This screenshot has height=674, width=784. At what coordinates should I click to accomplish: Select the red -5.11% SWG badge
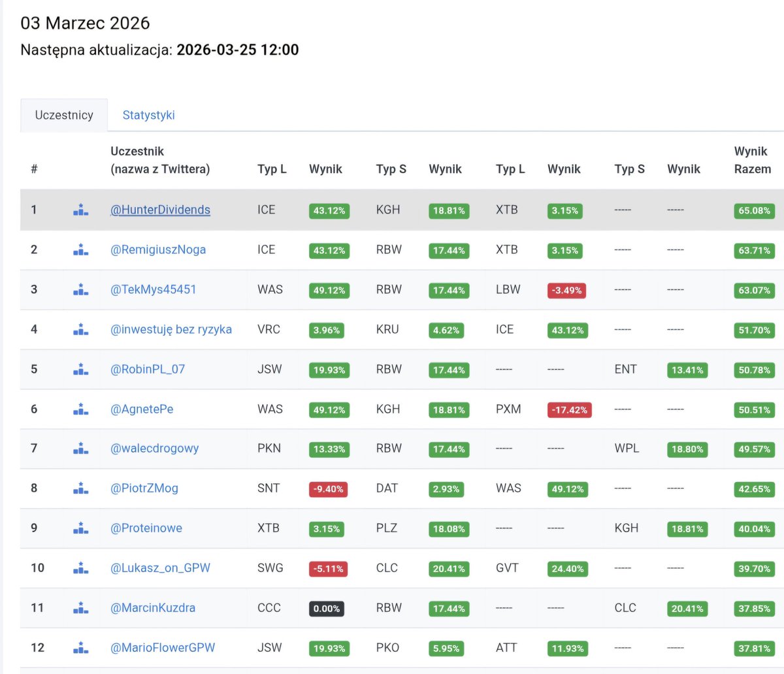329,568
